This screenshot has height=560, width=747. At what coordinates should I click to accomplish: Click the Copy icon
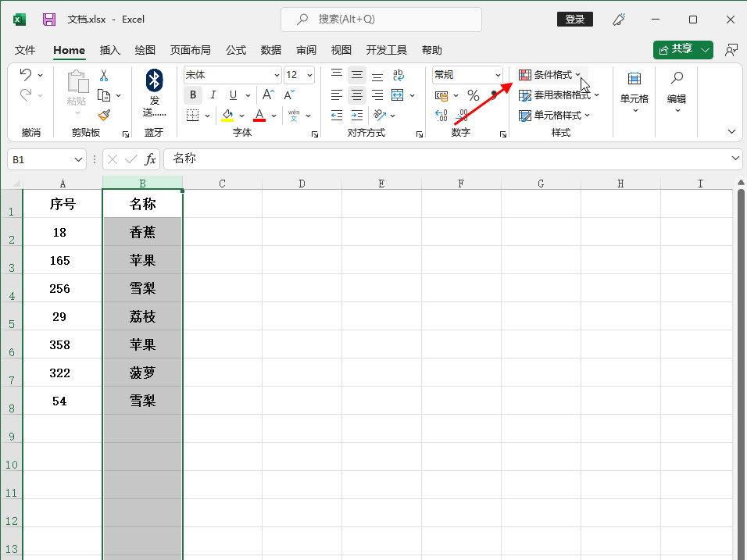[104, 95]
